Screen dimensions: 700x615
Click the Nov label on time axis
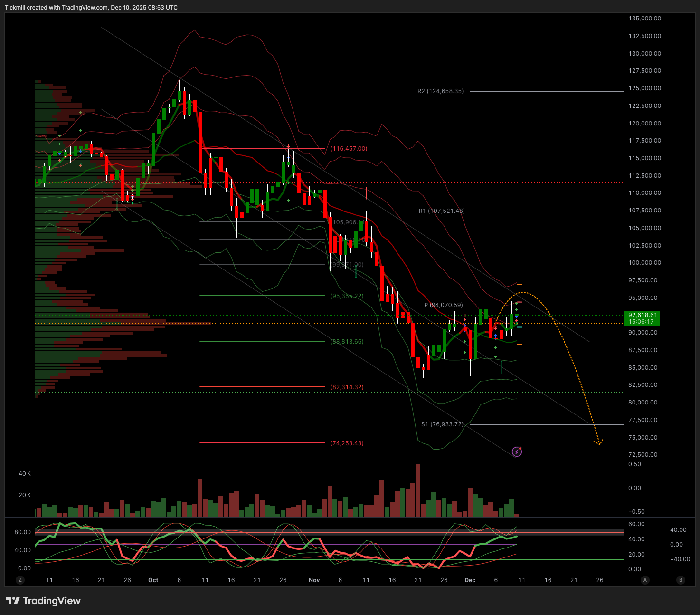point(314,580)
